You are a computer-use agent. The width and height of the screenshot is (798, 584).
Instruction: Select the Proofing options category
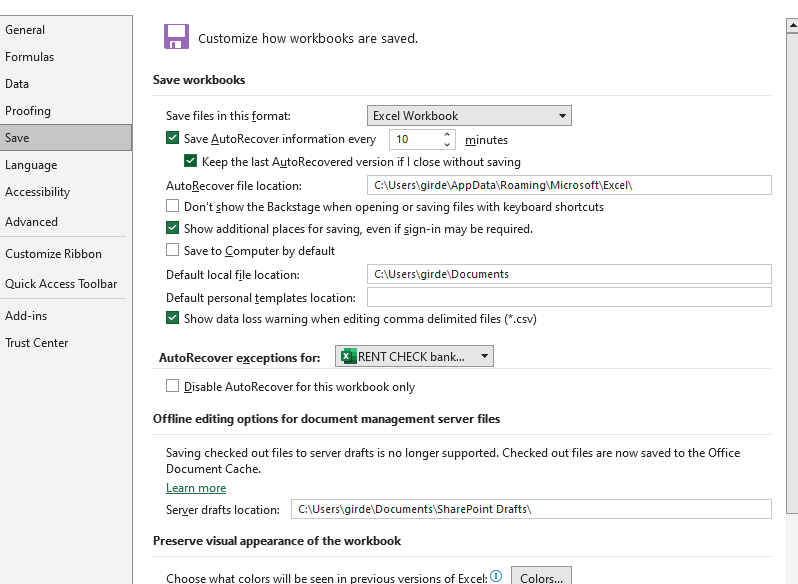coord(66,110)
